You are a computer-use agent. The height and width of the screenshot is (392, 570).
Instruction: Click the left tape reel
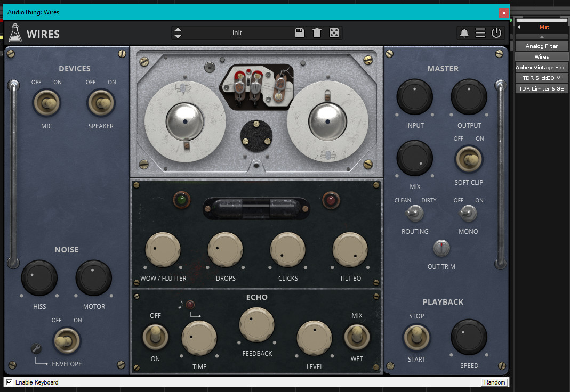pyautogui.click(x=185, y=121)
